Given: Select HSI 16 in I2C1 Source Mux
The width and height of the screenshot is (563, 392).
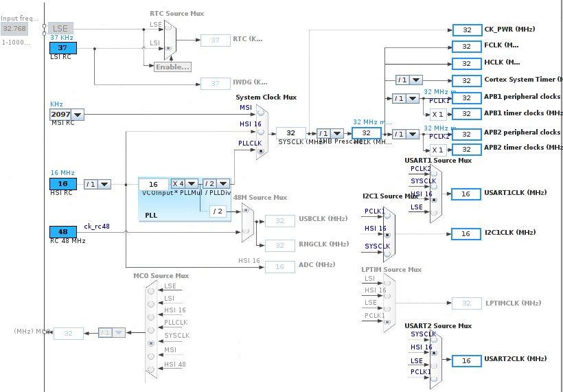Looking at the screenshot, I should tap(387, 235).
